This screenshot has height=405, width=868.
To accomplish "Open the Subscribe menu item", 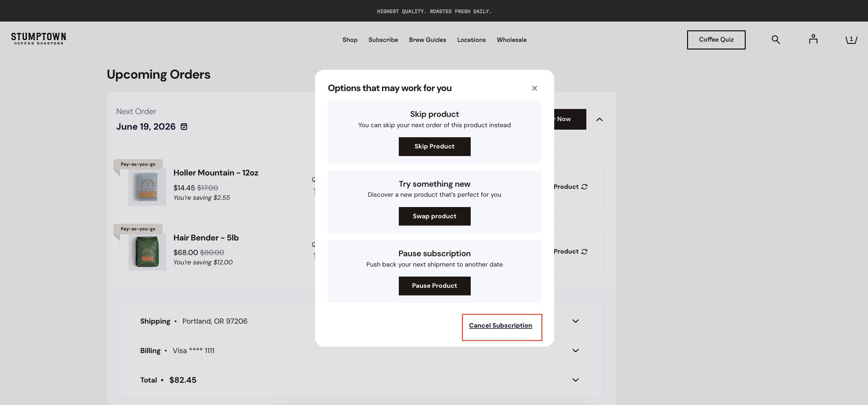I will tap(383, 40).
